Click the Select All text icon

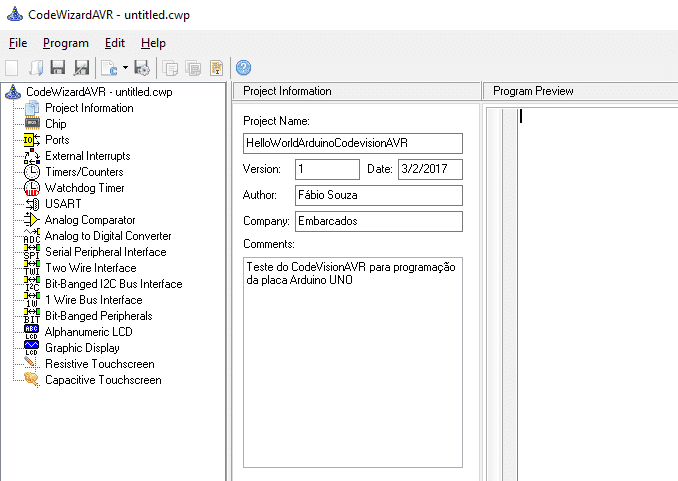(217, 68)
